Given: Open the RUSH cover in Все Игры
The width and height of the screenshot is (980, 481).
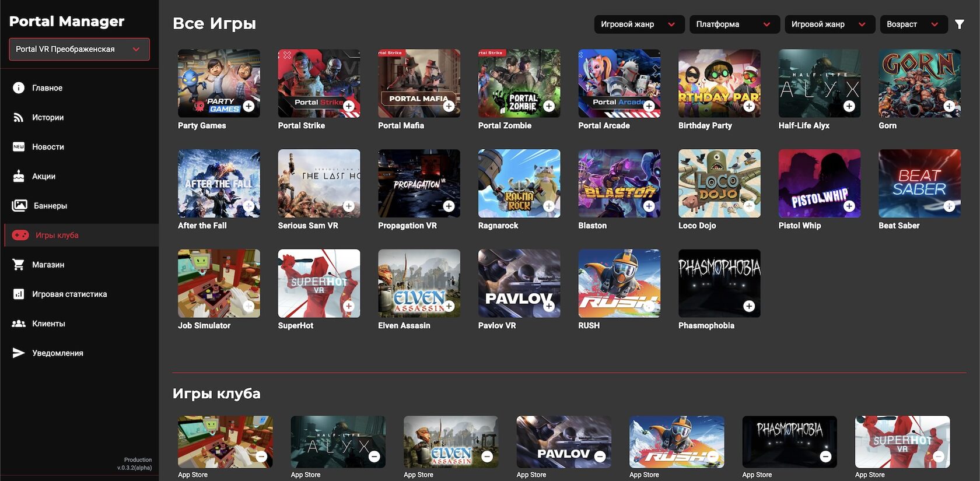Looking at the screenshot, I should [x=619, y=283].
